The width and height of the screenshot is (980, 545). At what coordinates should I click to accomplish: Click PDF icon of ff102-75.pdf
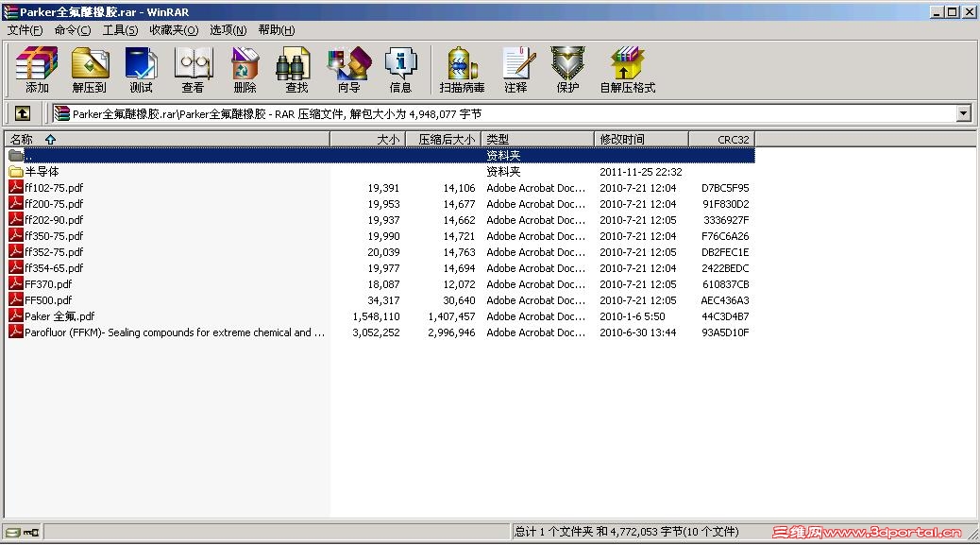click(16, 187)
